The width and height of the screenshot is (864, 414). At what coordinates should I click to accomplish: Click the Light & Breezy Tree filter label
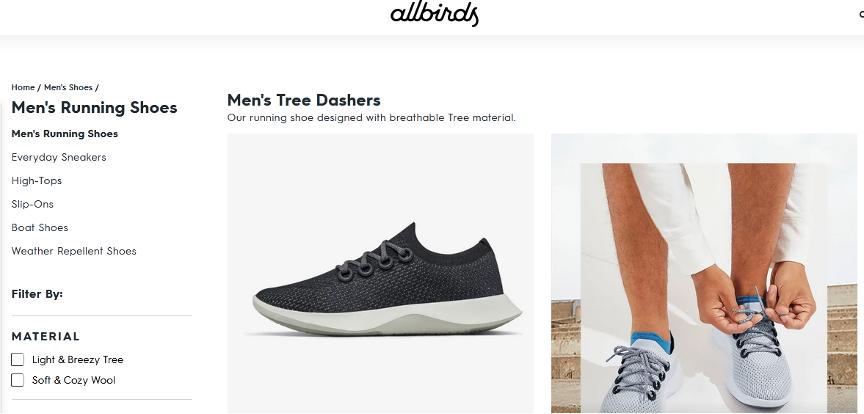click(78, 360)
